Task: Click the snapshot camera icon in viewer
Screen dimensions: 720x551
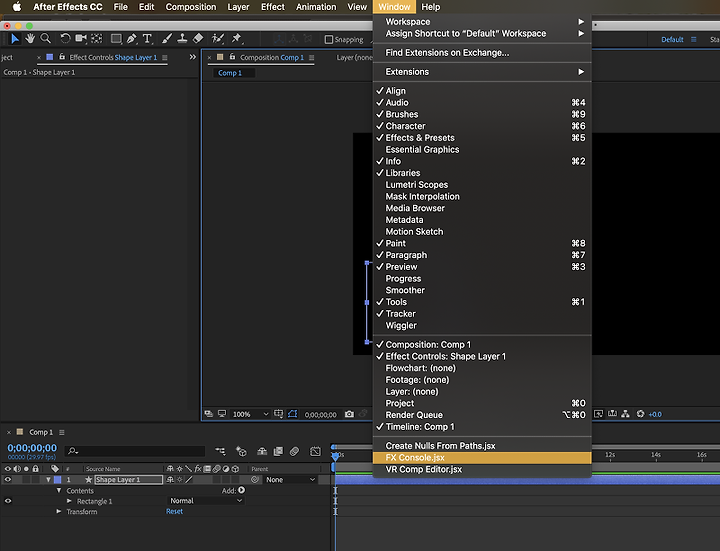Action: click(349, 414)
